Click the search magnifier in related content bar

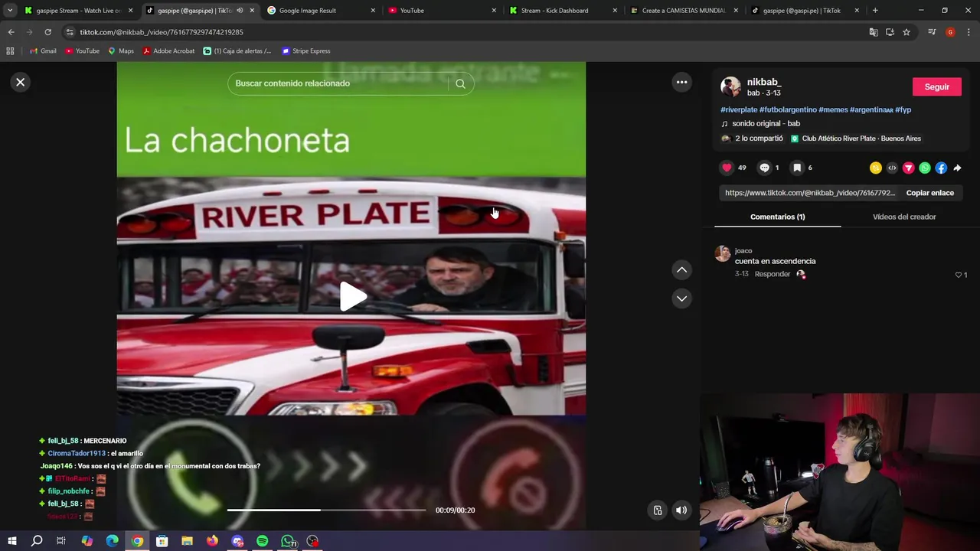[x=460, y=83]
